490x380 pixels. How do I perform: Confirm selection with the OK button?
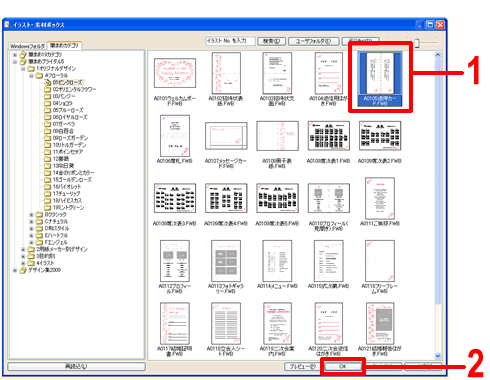[342, 366]
